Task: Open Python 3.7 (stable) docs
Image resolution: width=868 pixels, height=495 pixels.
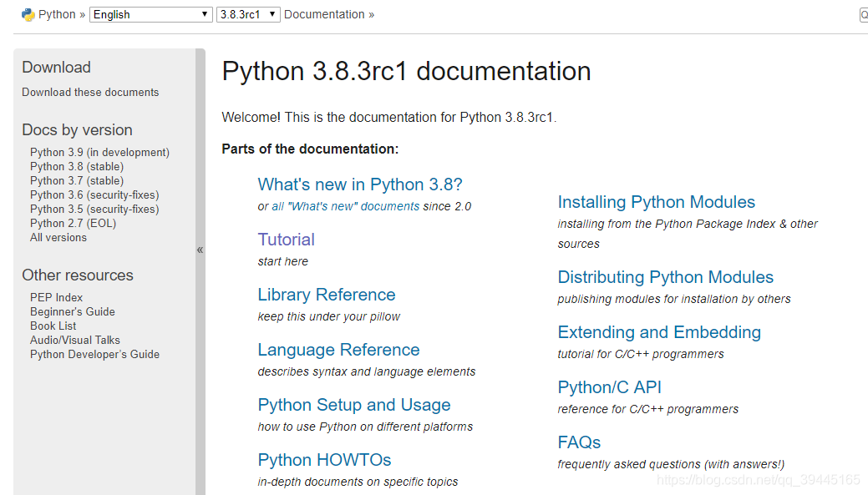Action: pyautogui.click(x=77, y=181)
